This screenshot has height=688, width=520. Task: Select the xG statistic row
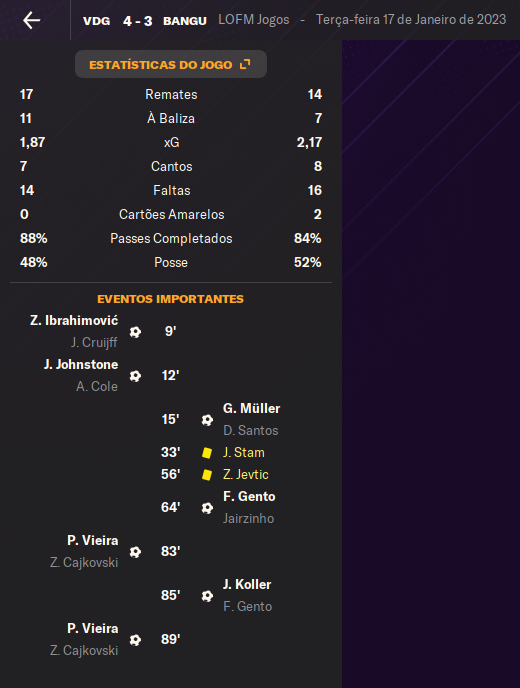(x=171, y=143)
